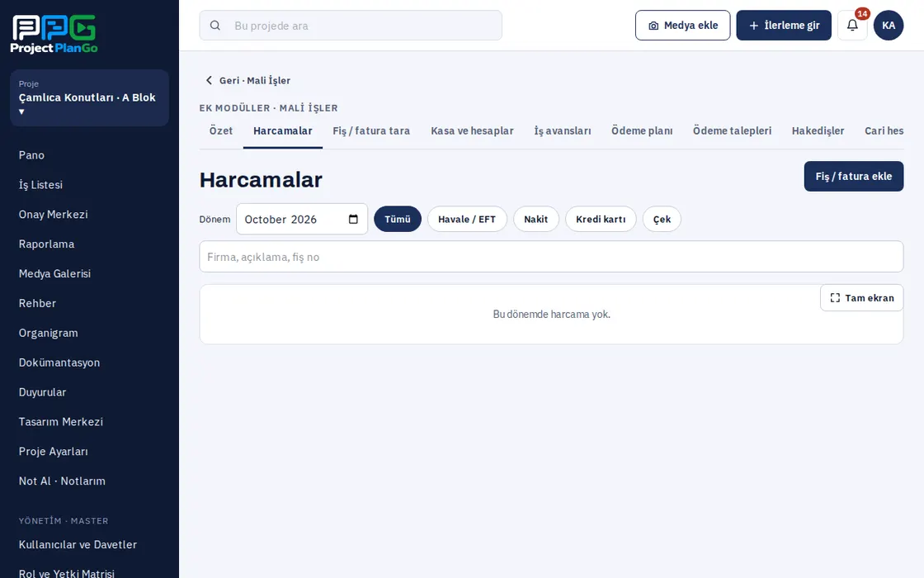Click the search magnifier icon
The image size is (924, 578).
coord(215,26)
